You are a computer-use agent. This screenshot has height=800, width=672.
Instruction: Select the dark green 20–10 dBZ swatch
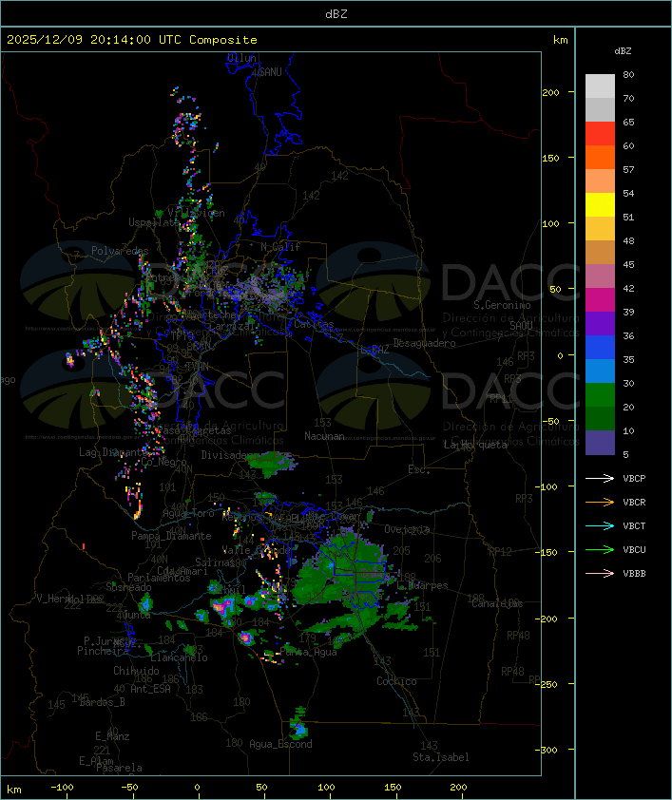coord(600,418)
